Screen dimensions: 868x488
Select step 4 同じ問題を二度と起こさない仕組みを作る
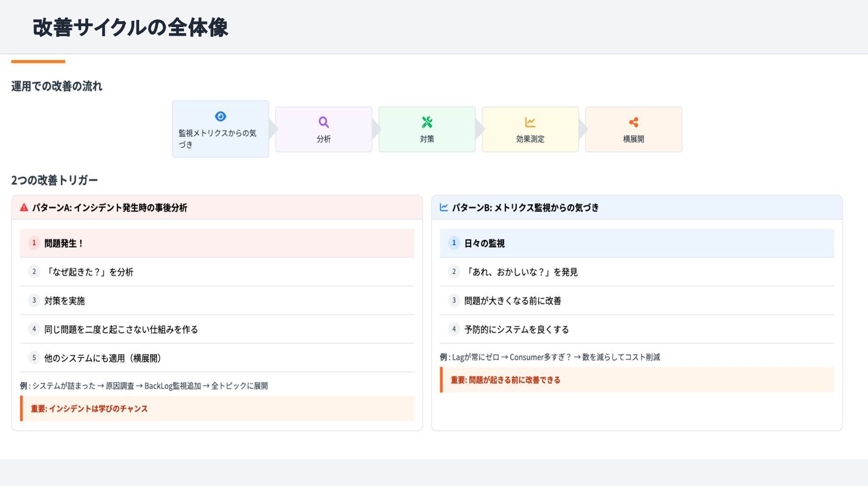point(121,329)
